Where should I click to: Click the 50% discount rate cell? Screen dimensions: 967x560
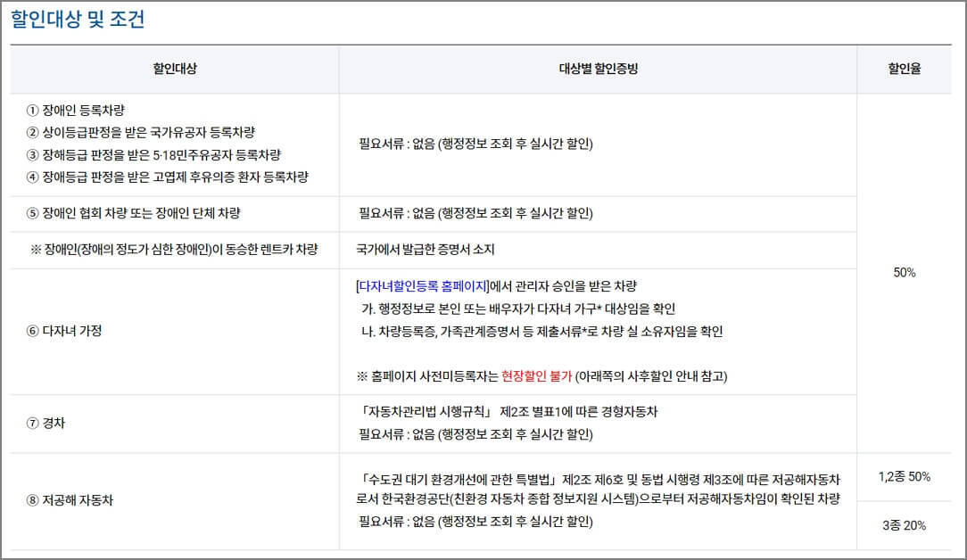click(x=906, y=273)
